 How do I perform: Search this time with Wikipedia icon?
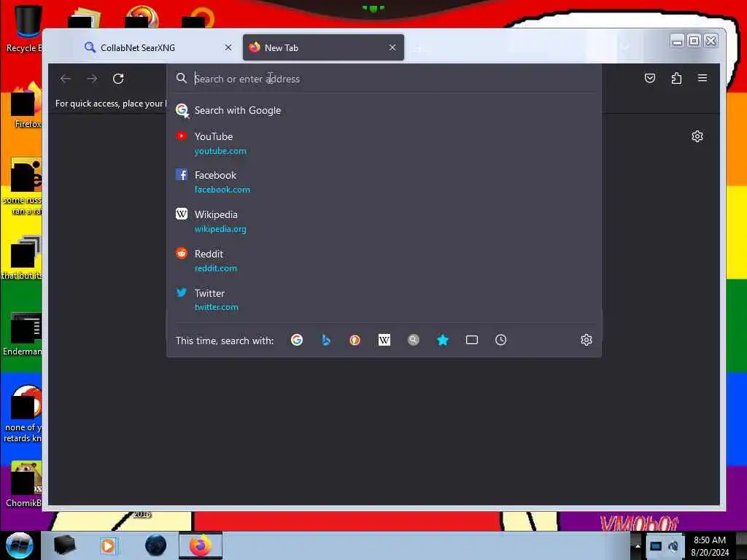pos(384,340)
